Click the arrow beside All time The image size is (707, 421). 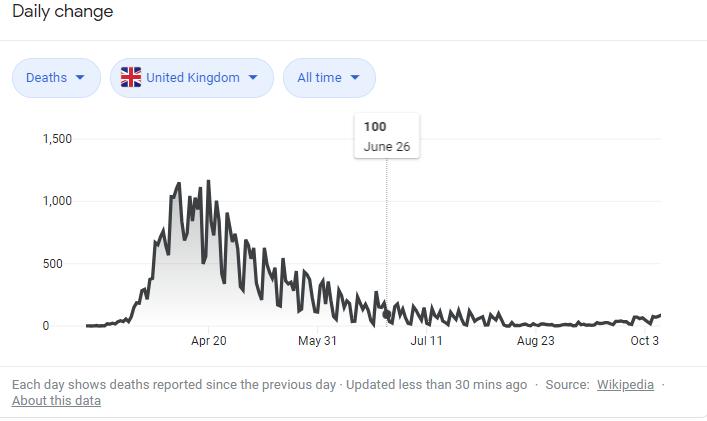point(355,78)
